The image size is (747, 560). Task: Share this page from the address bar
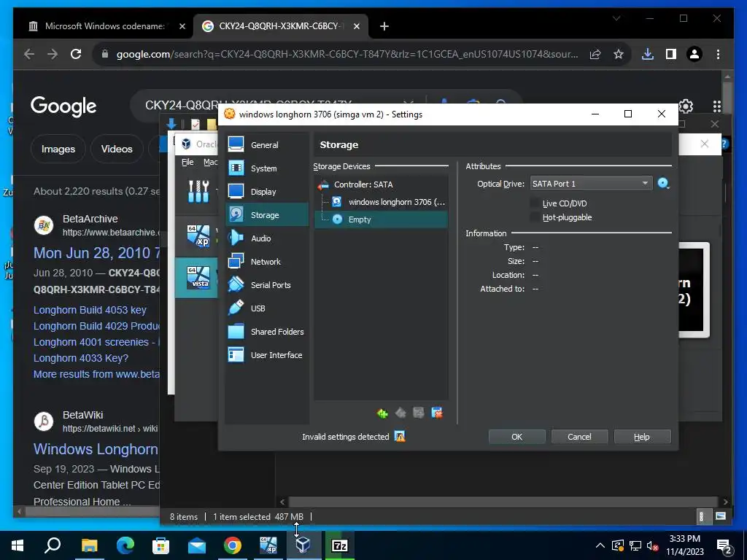pos(595,54)
